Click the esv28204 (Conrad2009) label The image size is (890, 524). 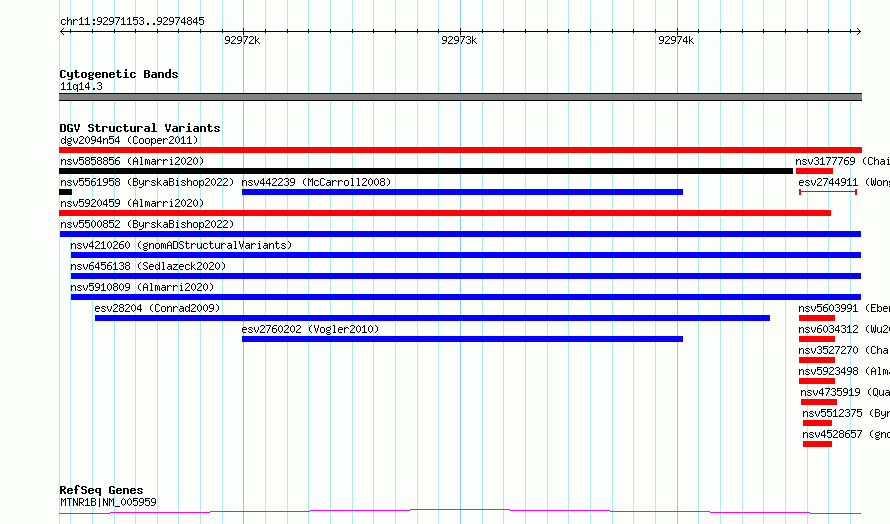point(157,308)
